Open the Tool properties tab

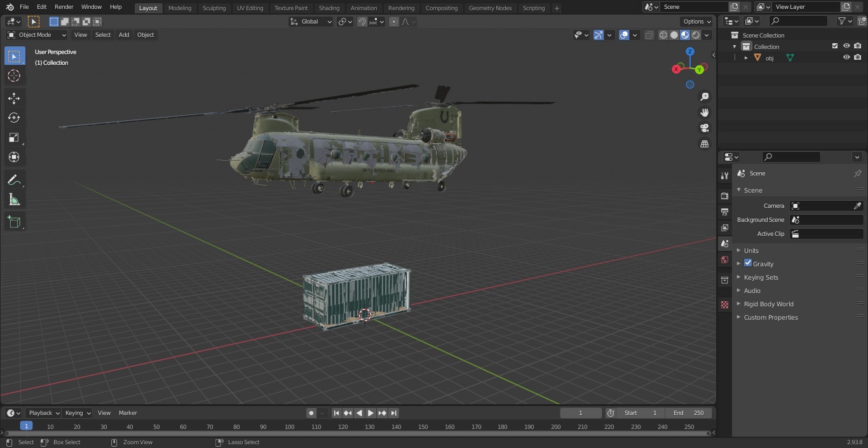724,175
